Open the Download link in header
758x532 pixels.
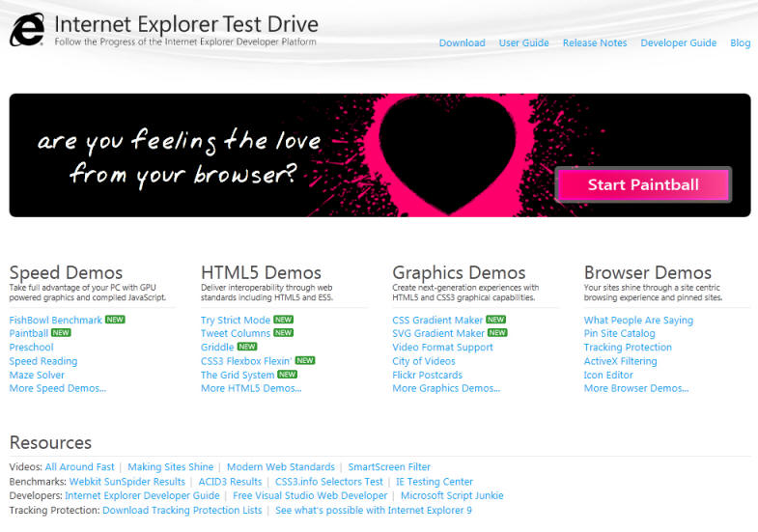click(462, 43)
